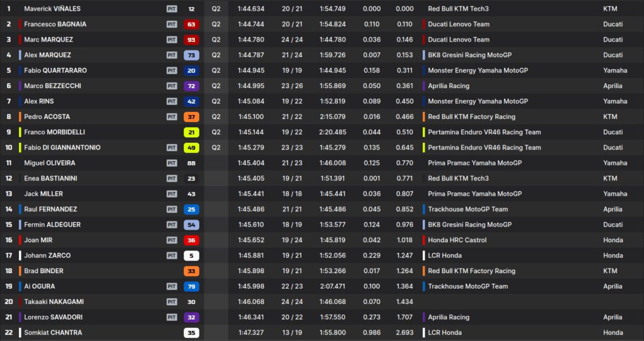This screenshot has height=341, width=644.
Task: Click the red number 63 badge
Action: 191,25
